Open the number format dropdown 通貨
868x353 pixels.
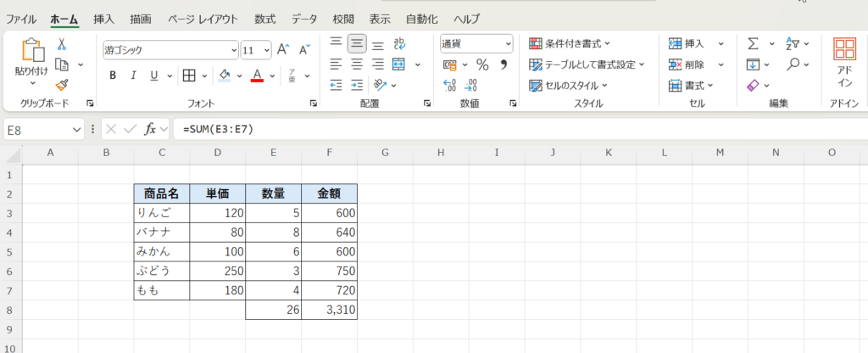click(x=476, y=43)
